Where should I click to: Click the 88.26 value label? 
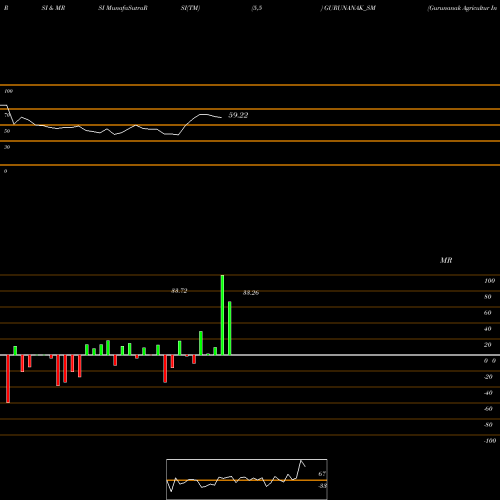tap(251, 293)
